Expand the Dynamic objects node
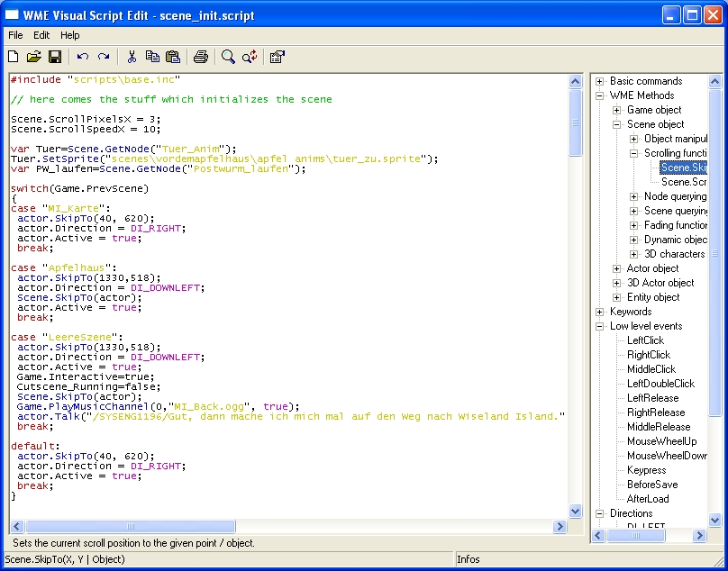 pos(633,240)
